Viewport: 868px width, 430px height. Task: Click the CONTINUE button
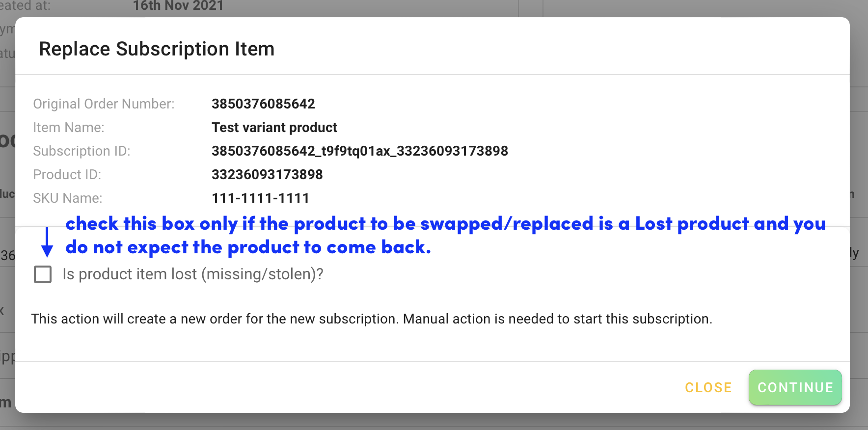point(795,387)
